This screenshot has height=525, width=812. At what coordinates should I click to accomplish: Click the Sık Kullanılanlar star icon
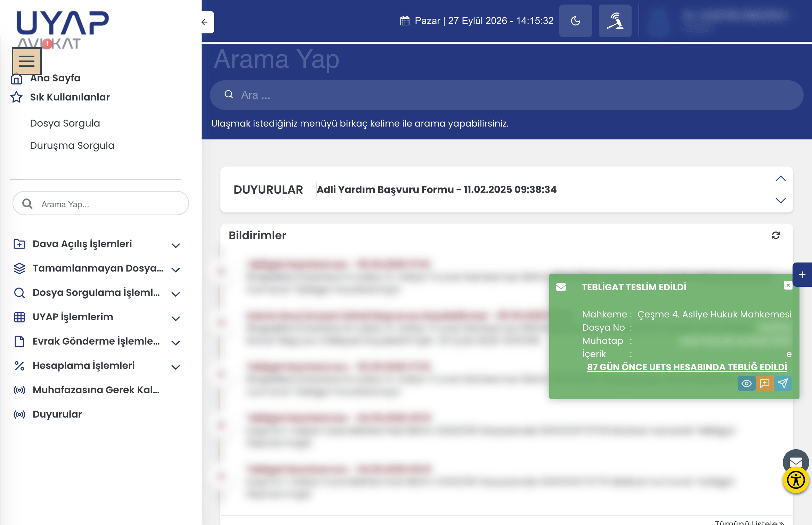point(16,97)
